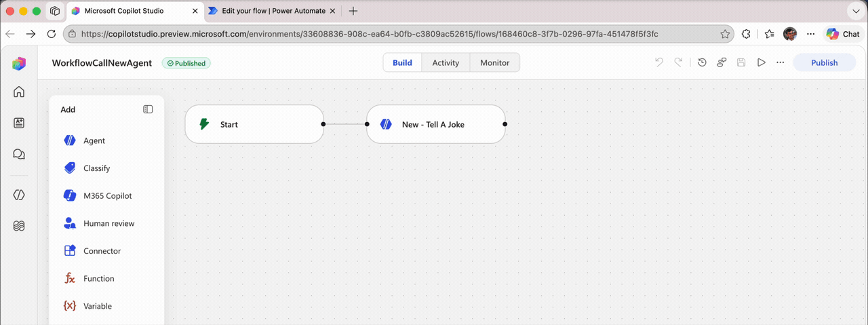Click the Copilot Studio logo in sidebar

(19, 63)
